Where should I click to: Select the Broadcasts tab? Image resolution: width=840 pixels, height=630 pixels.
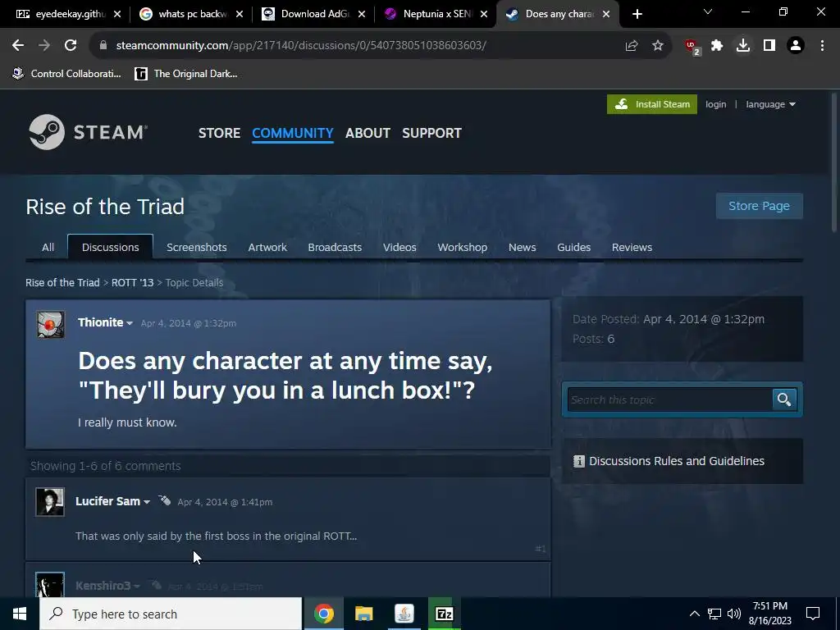335,248
